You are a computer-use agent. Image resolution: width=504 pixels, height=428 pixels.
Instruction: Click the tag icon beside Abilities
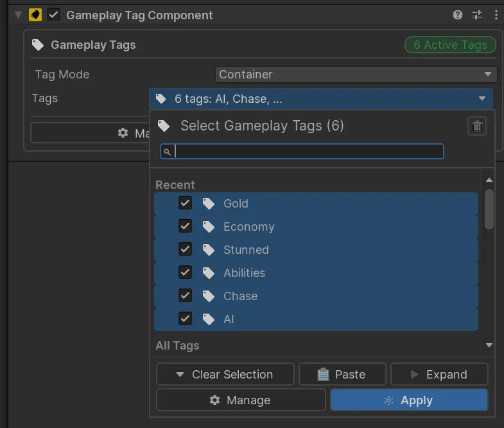pyautogui.click(x=209, y=273)
